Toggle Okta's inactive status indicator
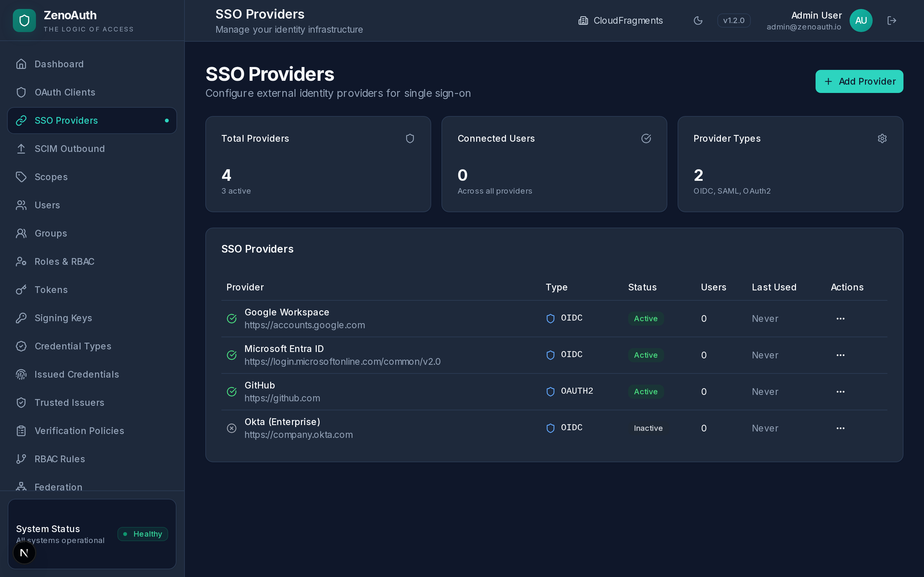 coord(232,428)
